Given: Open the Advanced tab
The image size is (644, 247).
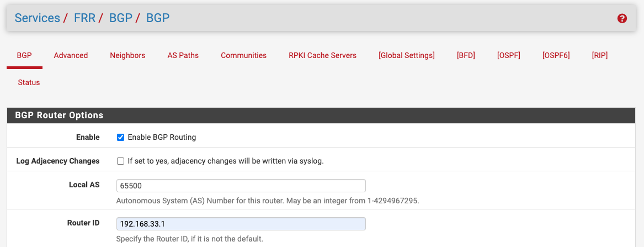Looking at the screenshot, I should click(71, 55).
